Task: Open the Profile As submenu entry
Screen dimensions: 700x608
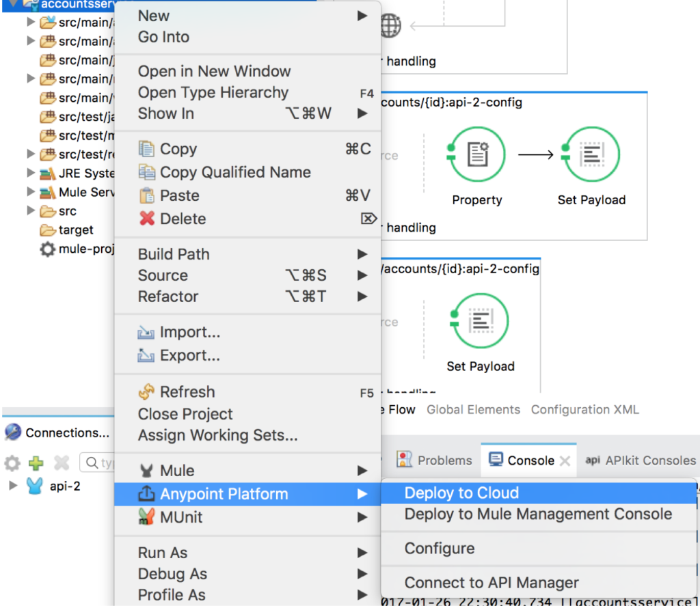Action: coord(247,594)
